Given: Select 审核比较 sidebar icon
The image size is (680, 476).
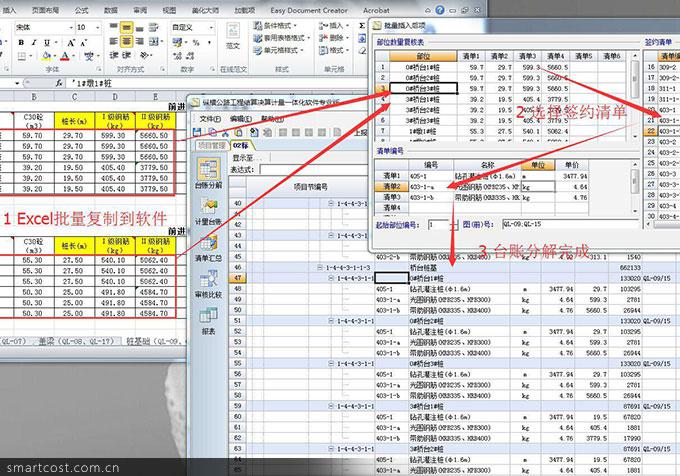Looking at the screenshot, I should pyautogui.click(x=209, y=284).
